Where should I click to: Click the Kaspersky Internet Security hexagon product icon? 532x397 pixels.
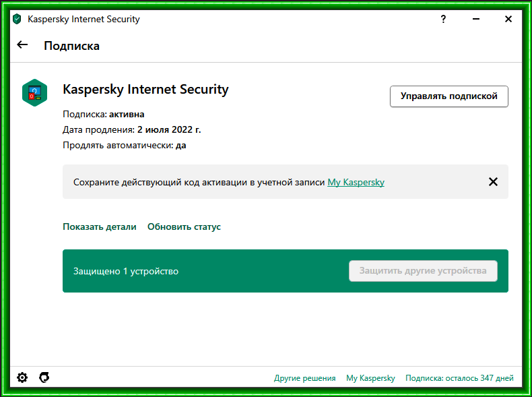tap(34, 93)
